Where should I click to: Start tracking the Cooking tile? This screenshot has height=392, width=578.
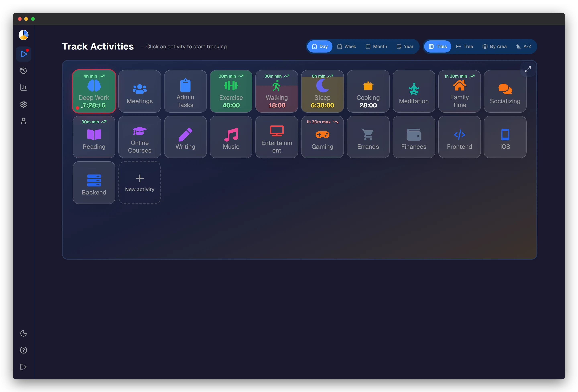[368, 91]
